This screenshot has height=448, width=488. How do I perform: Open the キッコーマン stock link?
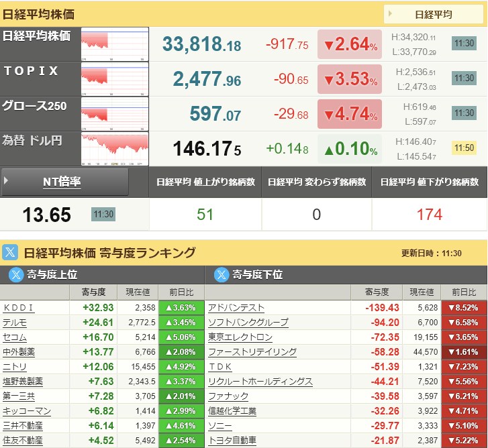(27, 411)
